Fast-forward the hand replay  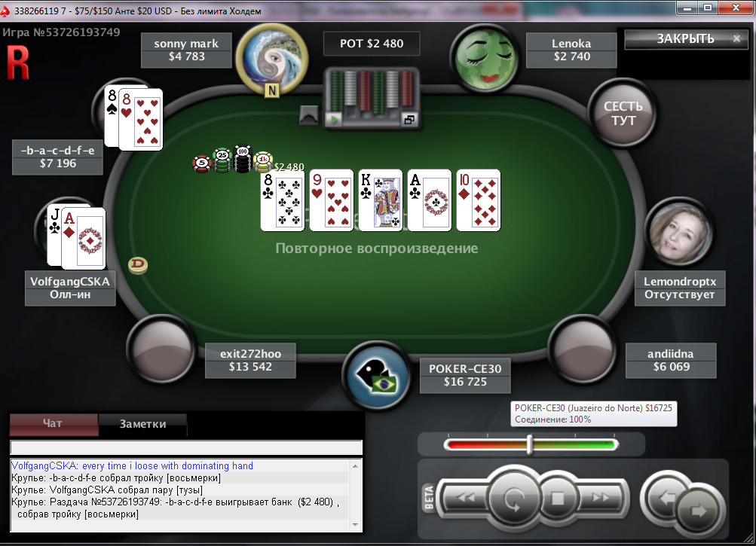tap(601, 497)
